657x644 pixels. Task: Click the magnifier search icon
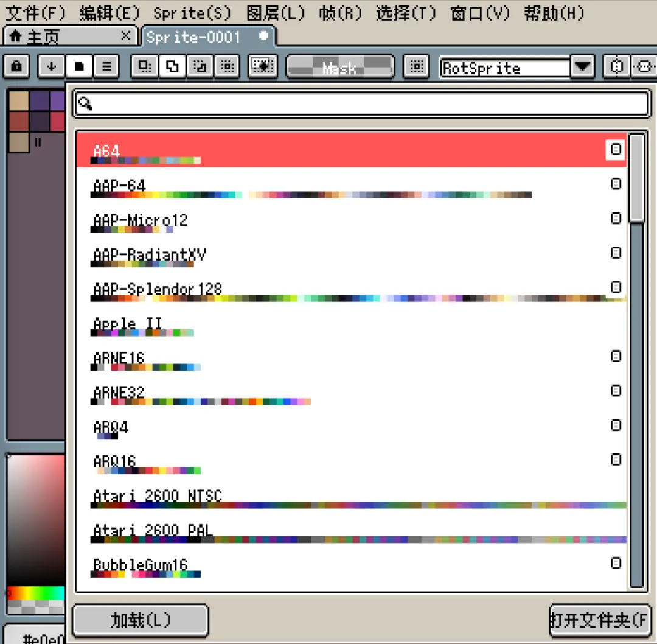(x=86, y=103)
